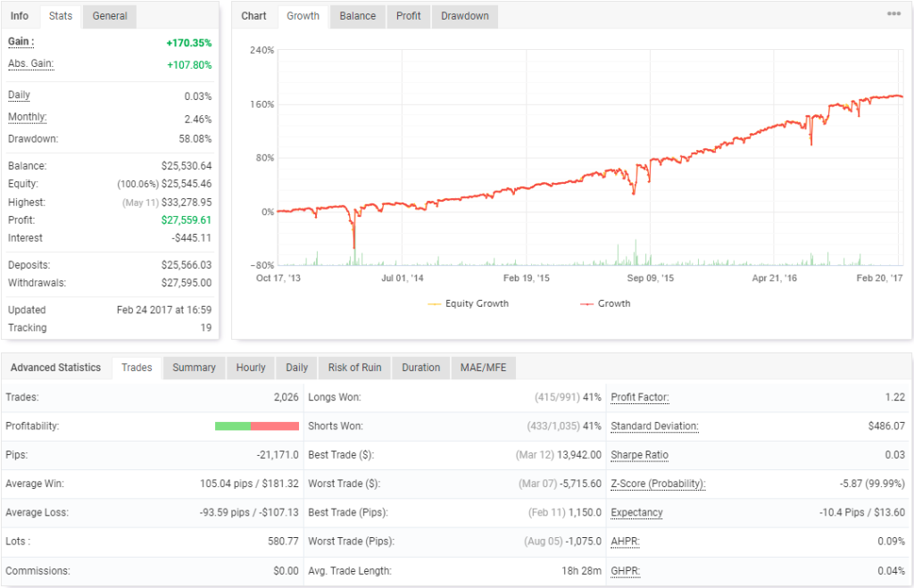The image size is (914, 588).
Task: Click the Average Win value 105.04 pips
Action: (x=249, y=484)
